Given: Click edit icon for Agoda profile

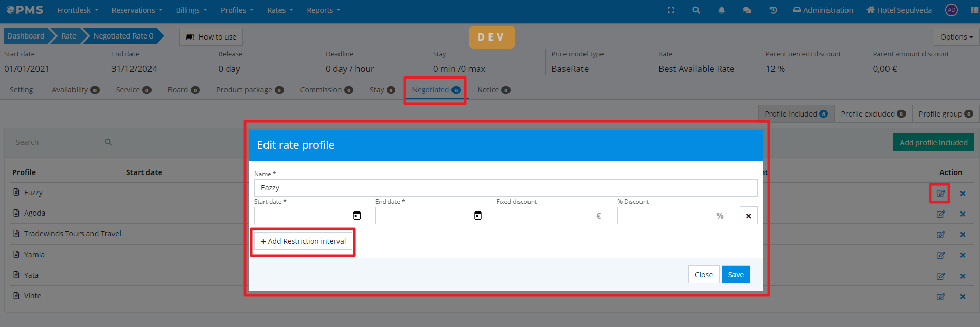Looking at the screenshot, I should [x=940, y=214].
